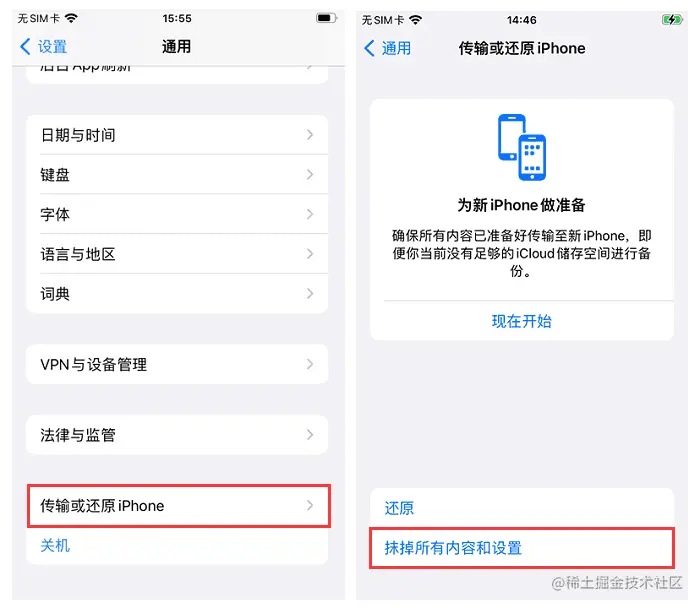
Task: Tap the back chevron next to 通用
Action: click(x=369, y=48)
